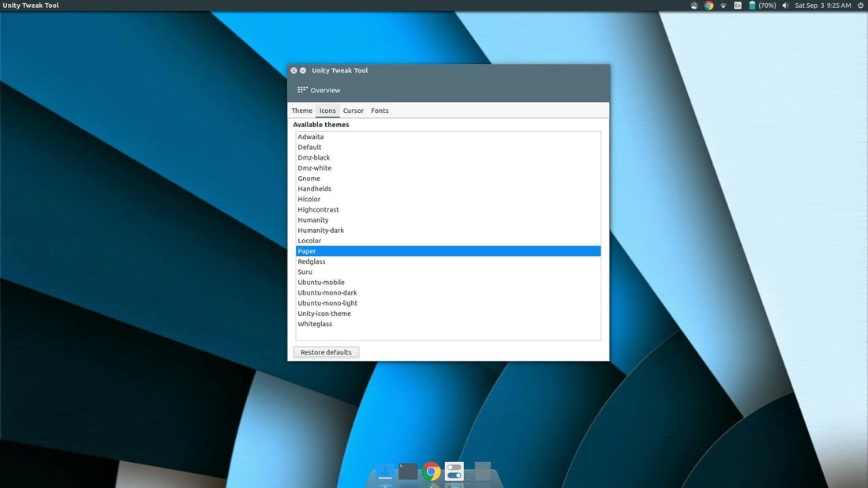Switch to the Fonts tab
The width and height of the screenshot is (868, 488).
(x=380, y=111)
